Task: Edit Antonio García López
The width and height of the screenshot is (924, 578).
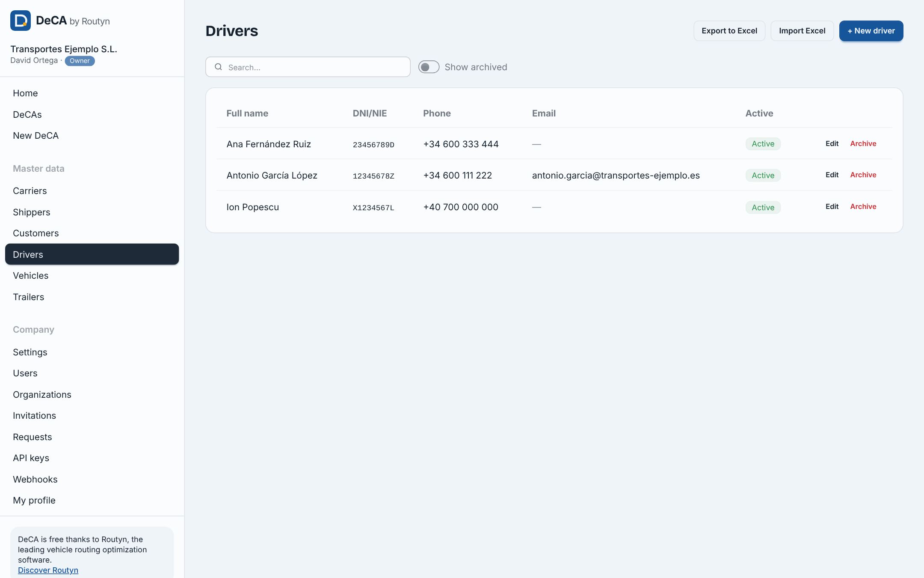Action: (x=832, y=175)
